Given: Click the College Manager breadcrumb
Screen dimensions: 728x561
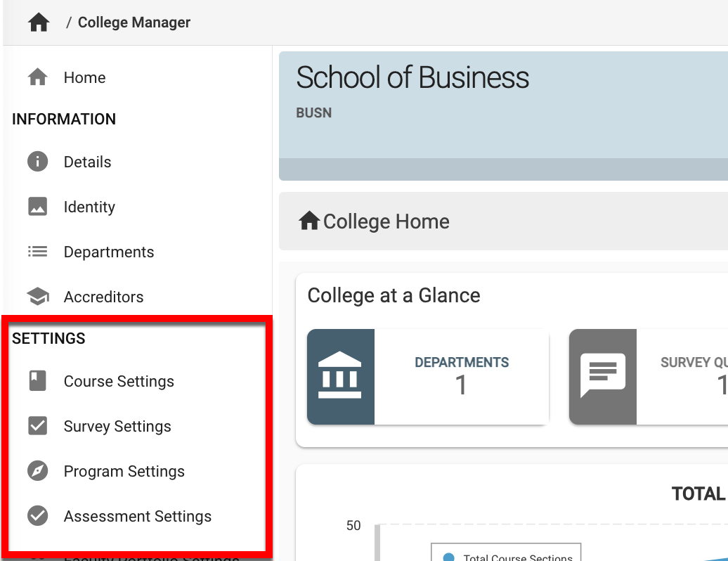Looking at the screenshot, I should point(134,22).
